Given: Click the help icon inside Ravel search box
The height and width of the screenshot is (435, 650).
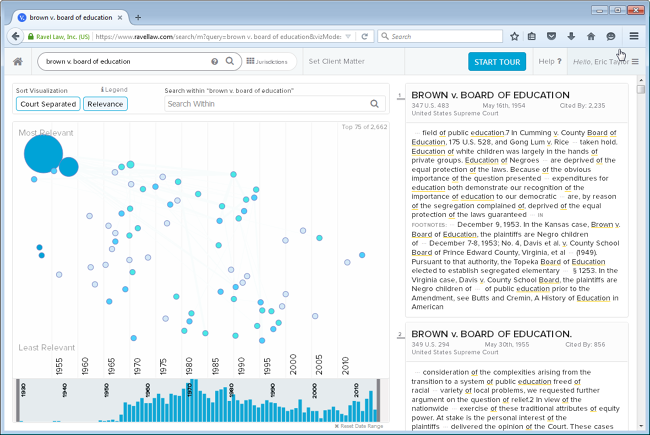Looking at the screenshot, I should pos(214,61).
